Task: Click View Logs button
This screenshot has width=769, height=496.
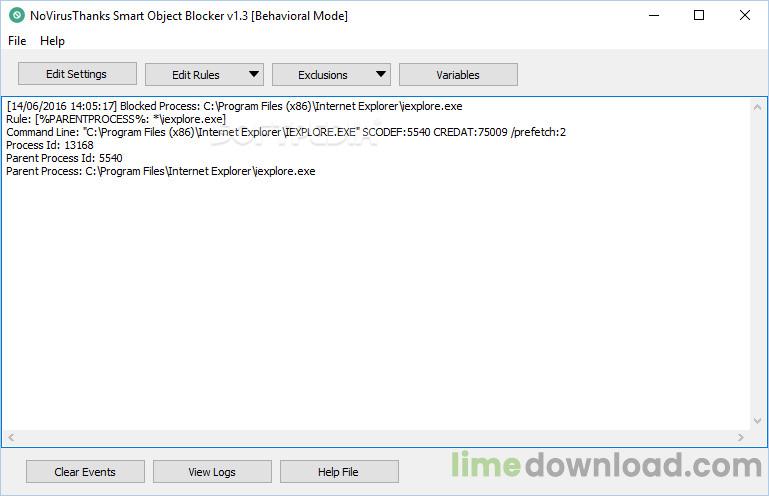Action: [212, 471]
